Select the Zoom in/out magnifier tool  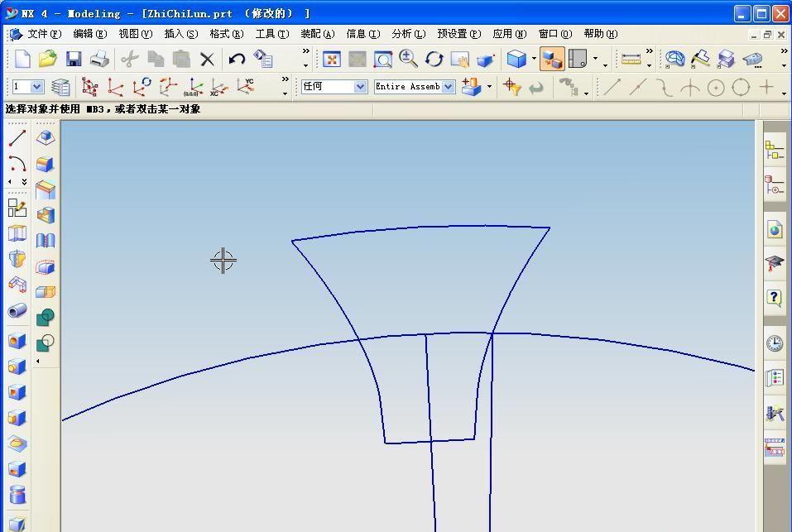tap(408, 59)
